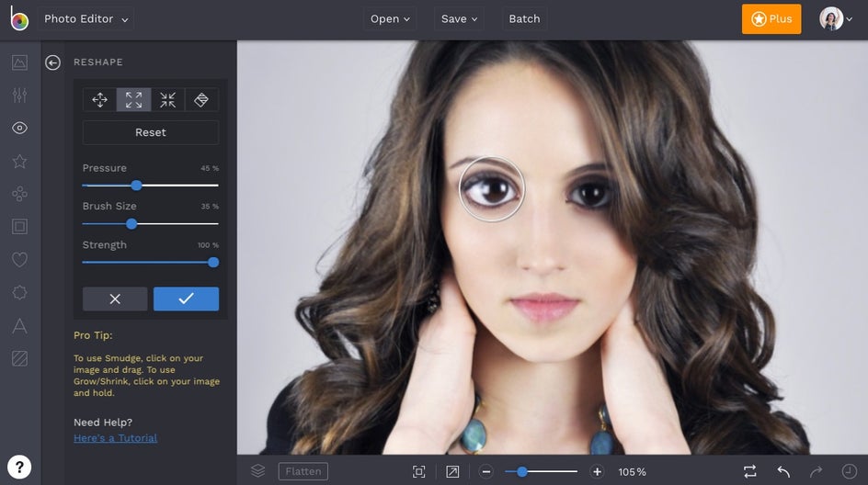The width and height of the screenshot is (868, 485).
Task: Cancel the reshape with the X button
Action: tap(115, 299)
